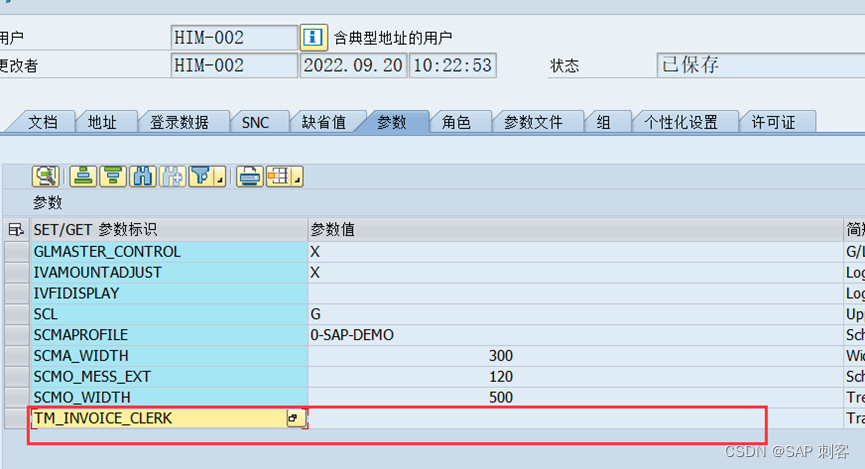Go to the 缺省值 tab

pos(324,122)
